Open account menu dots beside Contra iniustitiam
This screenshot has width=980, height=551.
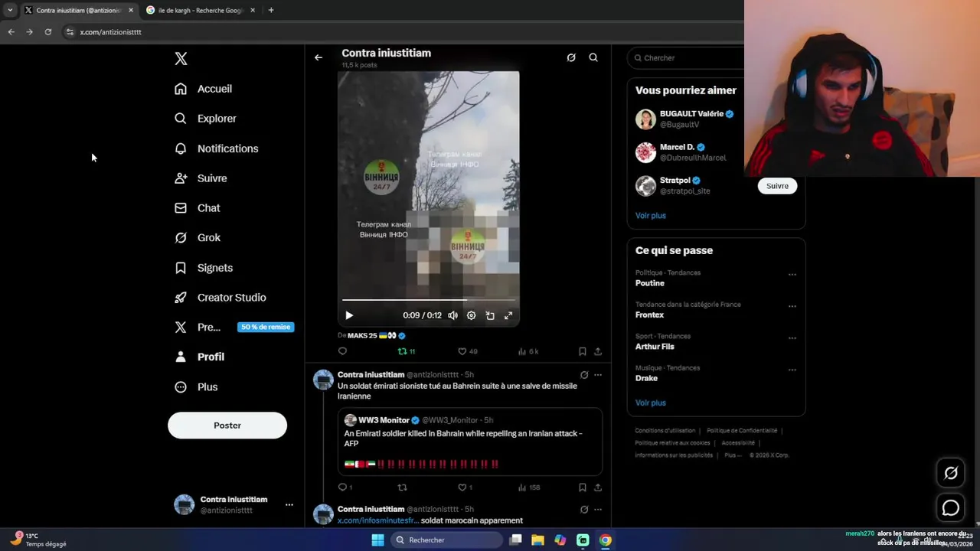click(289, 505)
